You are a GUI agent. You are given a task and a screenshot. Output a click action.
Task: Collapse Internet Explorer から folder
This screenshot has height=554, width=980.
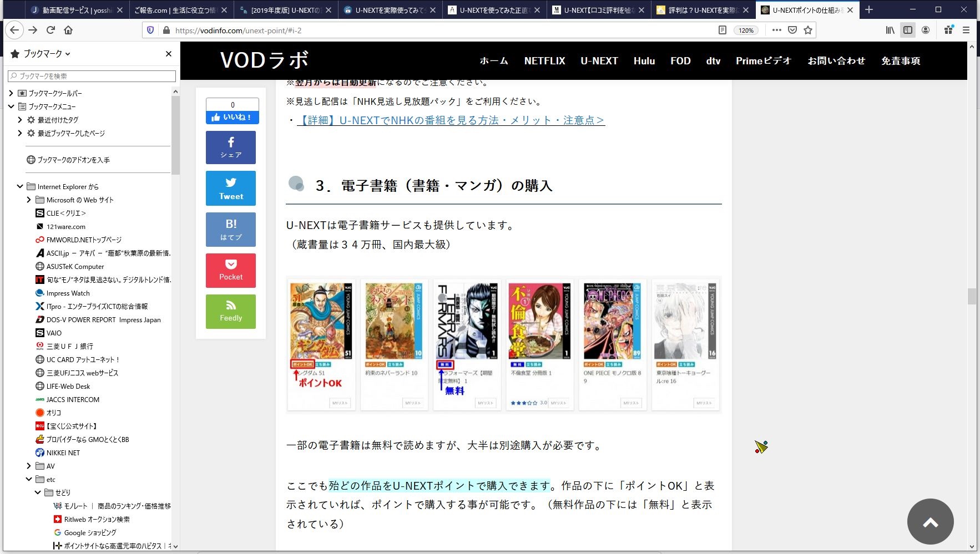pos(20,186)
